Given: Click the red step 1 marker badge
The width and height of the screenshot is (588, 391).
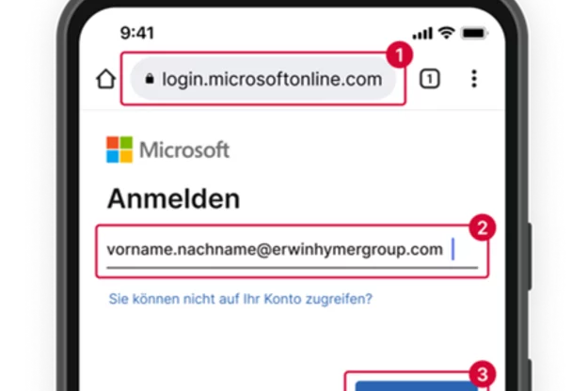Looking at the screenshot, I should (400, 55).
